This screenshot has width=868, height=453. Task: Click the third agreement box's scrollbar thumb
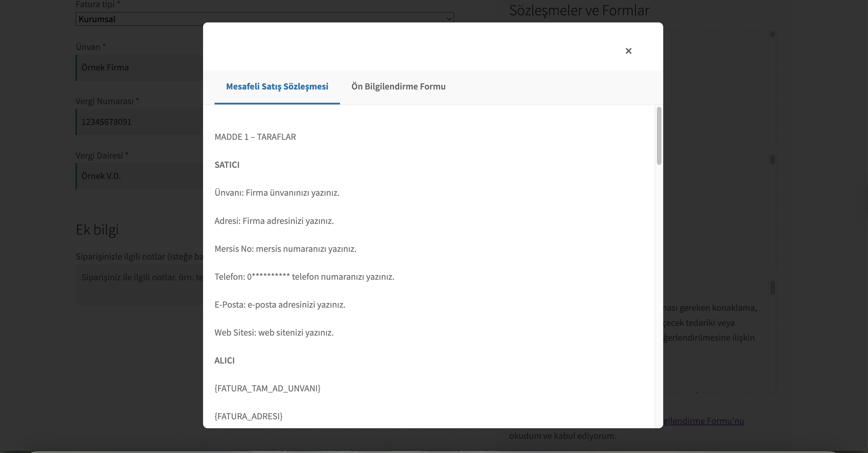tap(773, 288)
